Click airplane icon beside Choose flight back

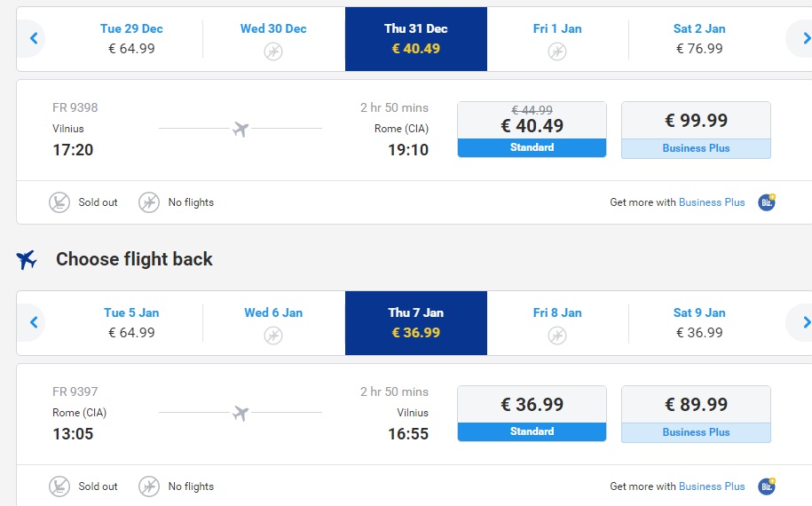point(27,259)
